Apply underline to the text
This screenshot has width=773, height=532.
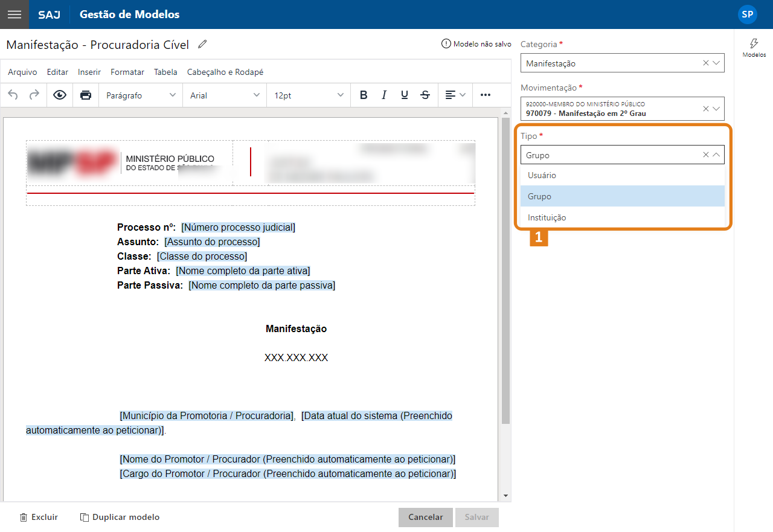click(405, 95)
